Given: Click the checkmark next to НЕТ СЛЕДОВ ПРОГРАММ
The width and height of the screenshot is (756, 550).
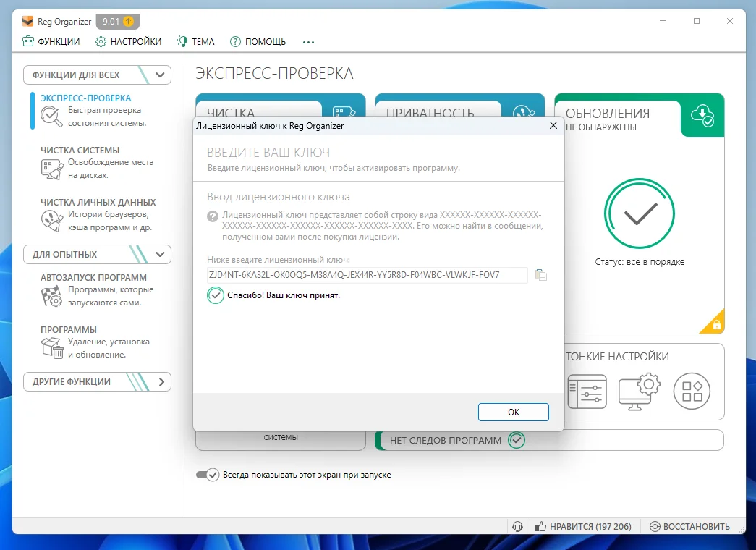Looking at the screenshot, I should point(517,440).
